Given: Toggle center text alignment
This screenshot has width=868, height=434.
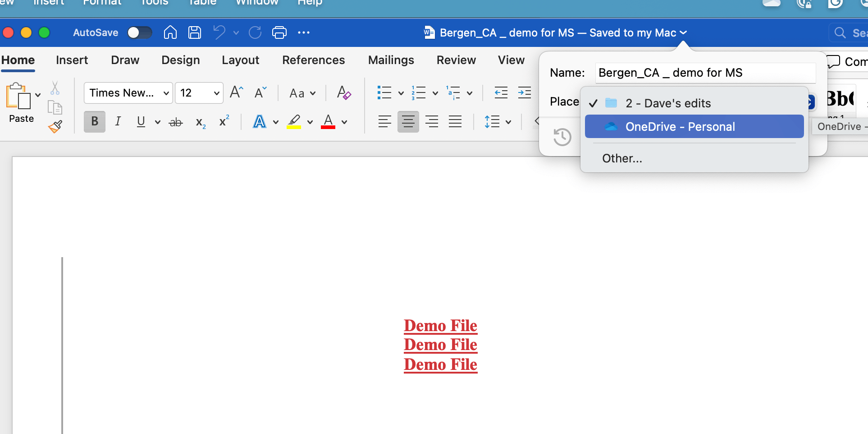Looking at the screenshot, I should [x=408, y=121].
